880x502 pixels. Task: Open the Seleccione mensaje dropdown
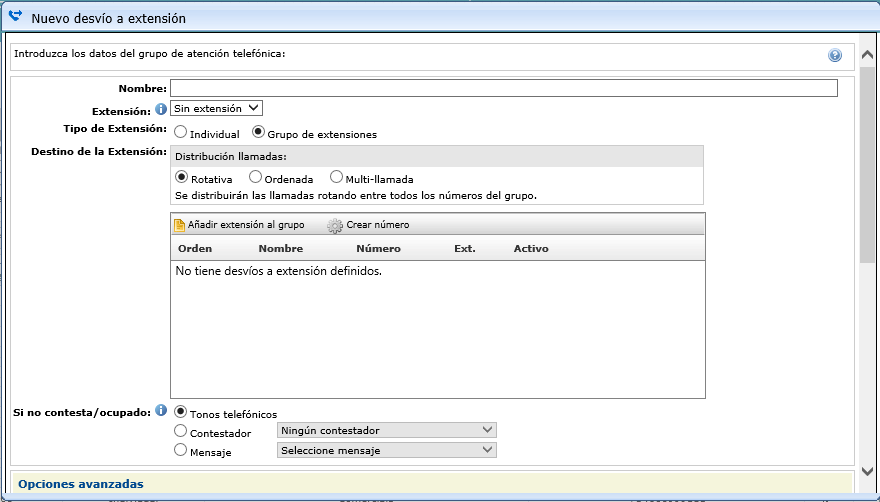[x=387, y=450]
